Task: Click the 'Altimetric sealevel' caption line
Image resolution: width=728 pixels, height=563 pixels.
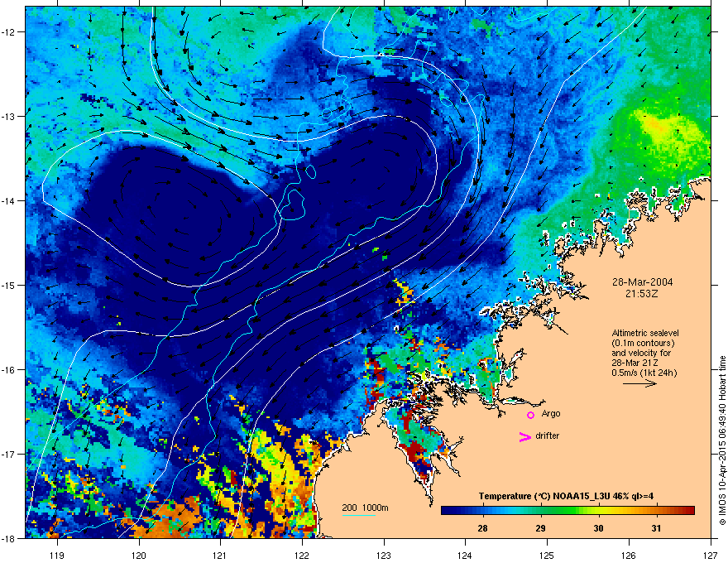Action: pyautogui.click(x=645, y=333)
